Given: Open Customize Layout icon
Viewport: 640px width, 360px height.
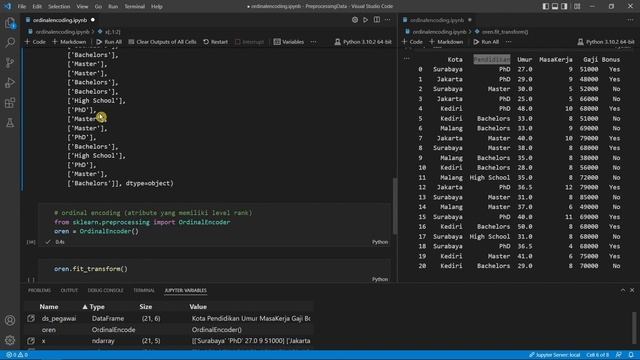Looking at the screenshot, I should point(577,6).
